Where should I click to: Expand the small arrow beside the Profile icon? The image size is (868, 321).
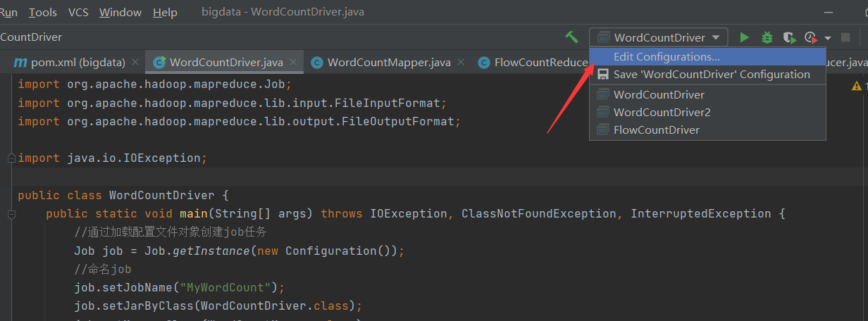827,38
